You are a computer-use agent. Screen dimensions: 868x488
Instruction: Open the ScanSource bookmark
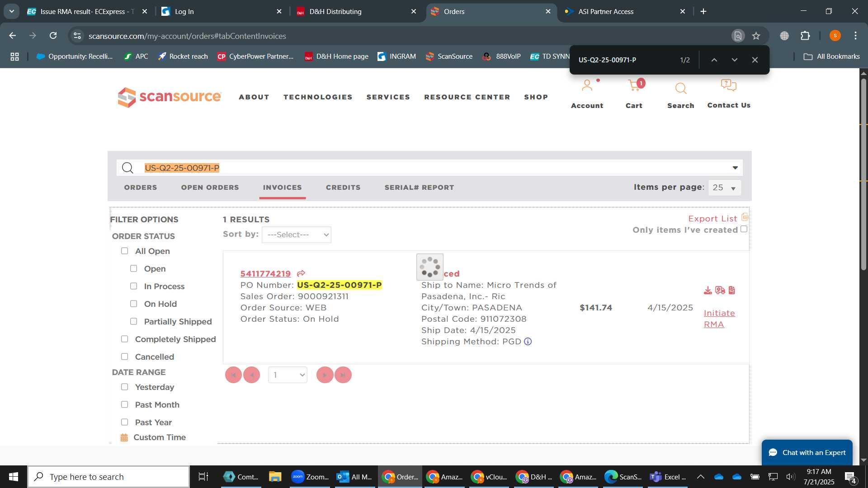pos(449,56)
